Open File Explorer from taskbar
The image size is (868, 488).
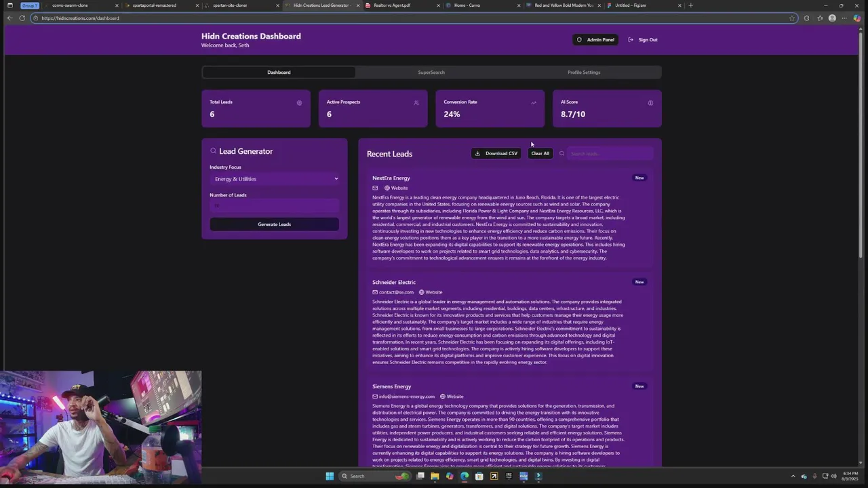coord(435,476)
